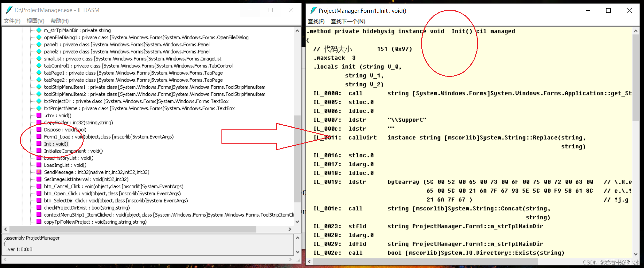Click the field icon beside txtProjectName
Screen dimensions: 644x268
[39, 108]
